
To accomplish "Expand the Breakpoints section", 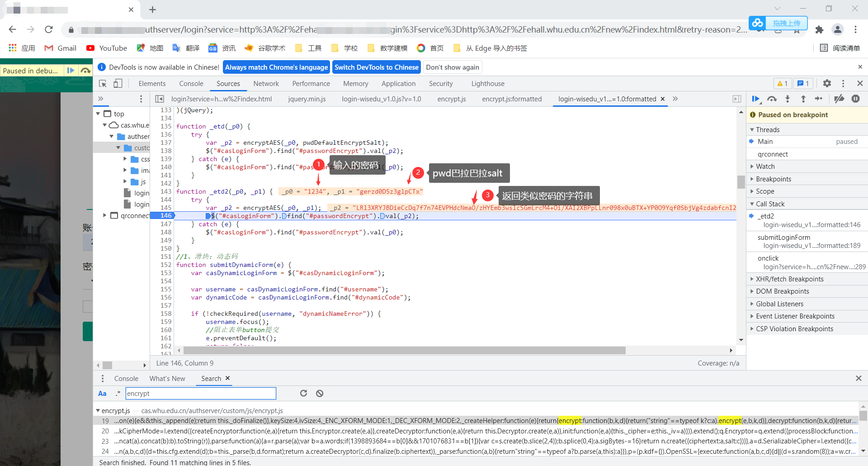I will pos(752,179).
